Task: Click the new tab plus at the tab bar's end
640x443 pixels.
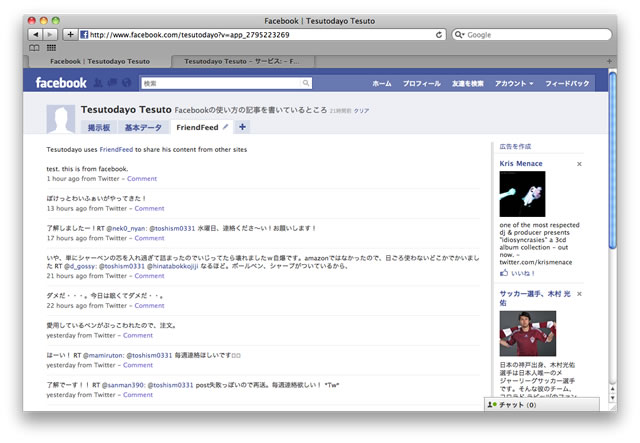Action: (x=609, y=61)
